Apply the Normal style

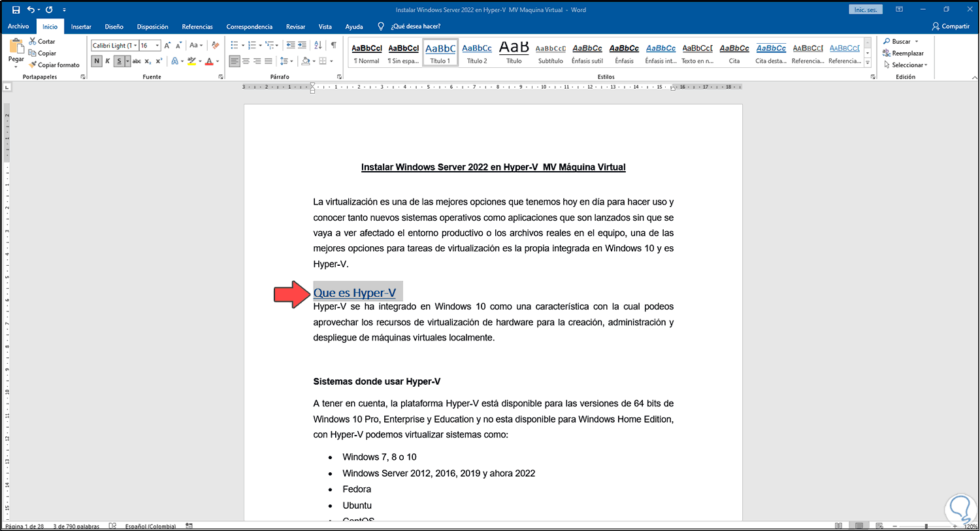[367, 53]
